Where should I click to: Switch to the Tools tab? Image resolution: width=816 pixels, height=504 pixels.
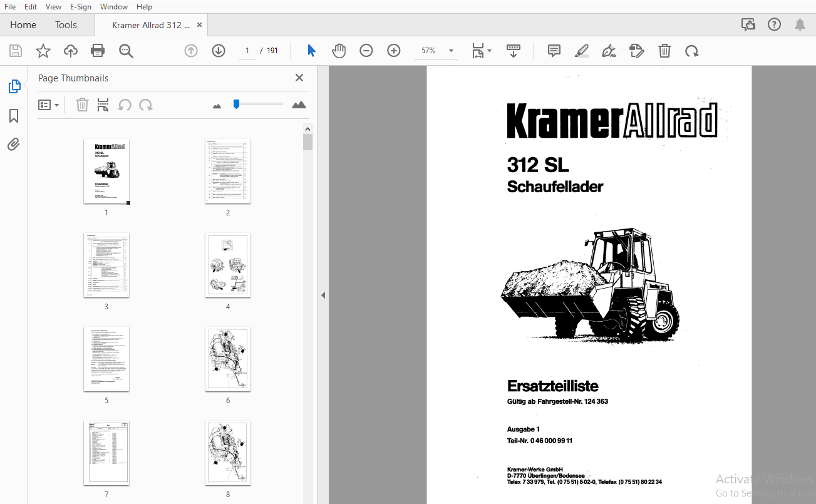click(66, 25)
